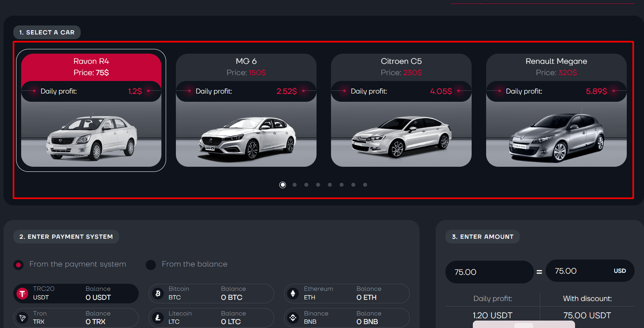
Task: Focus the 75.00 amount input field
Action: pyautogui.click(x=489, y=272)
